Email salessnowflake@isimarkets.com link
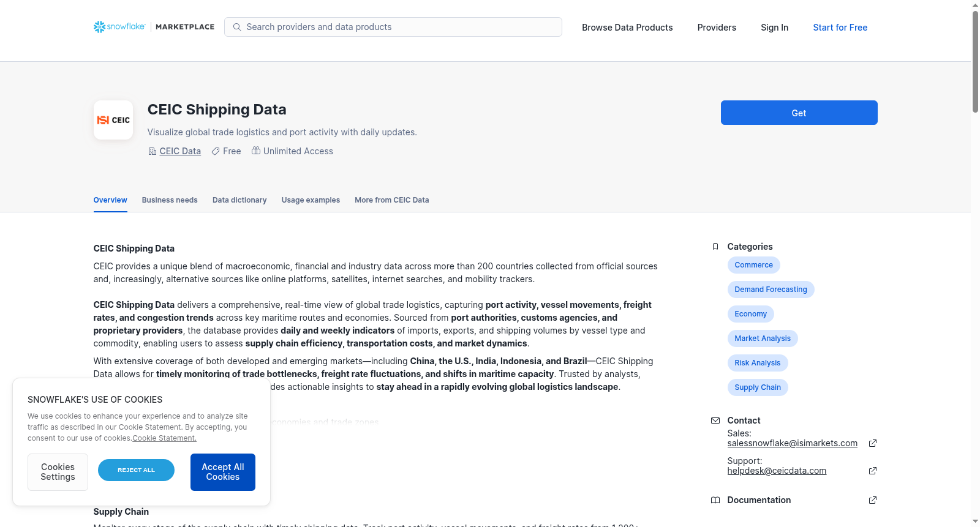Screen dimensions: 980x527 (x=792, y=443)
